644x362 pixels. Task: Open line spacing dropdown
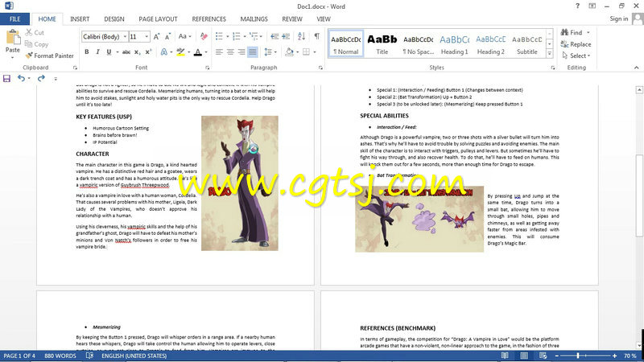[270, 52]
